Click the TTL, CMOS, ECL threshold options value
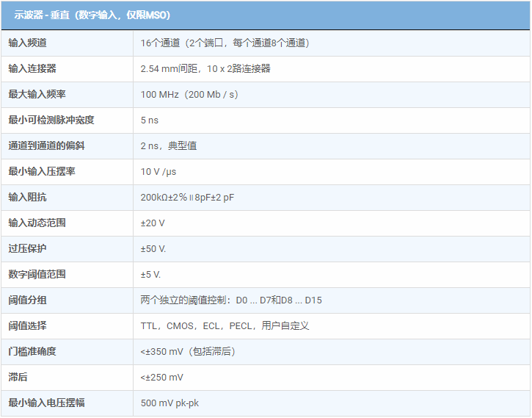The height and width of the screenshot is (418, 532). click(225, 325)
